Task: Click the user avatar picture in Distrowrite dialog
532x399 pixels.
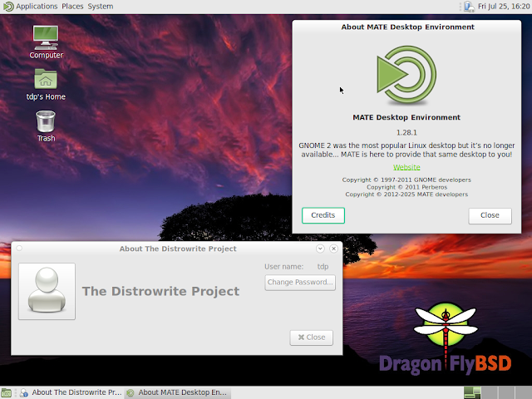Action: 47,291
